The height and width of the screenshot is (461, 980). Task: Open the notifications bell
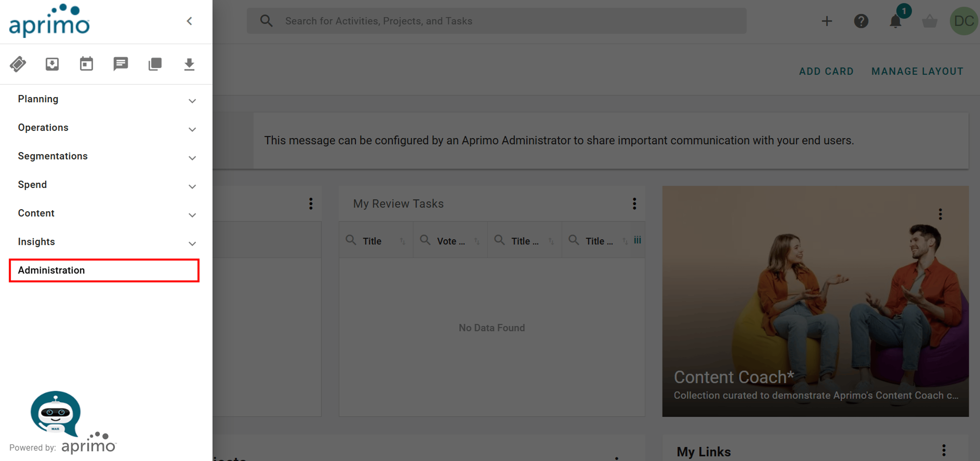click(896, 21)
